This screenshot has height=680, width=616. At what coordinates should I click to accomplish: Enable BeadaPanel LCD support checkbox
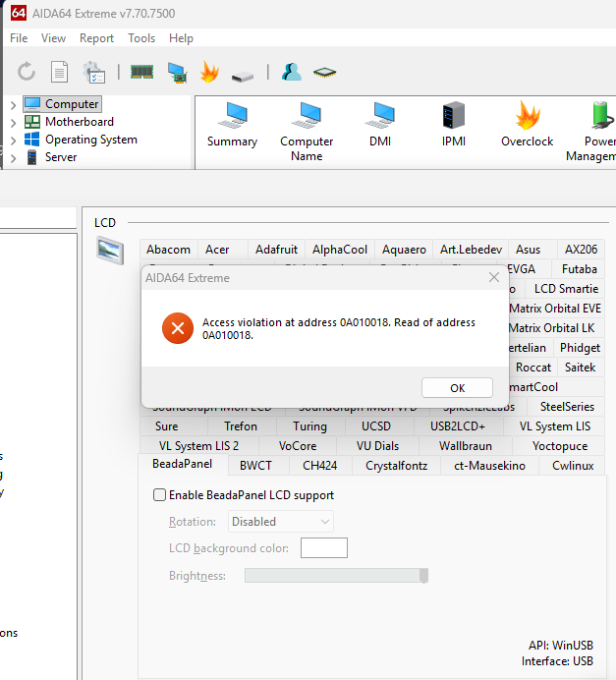(x=159, y=495)
